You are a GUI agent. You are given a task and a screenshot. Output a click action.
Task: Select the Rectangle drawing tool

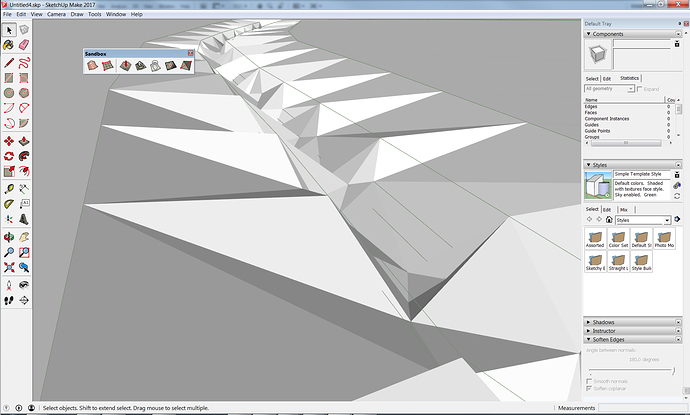[x=9, y=78]
